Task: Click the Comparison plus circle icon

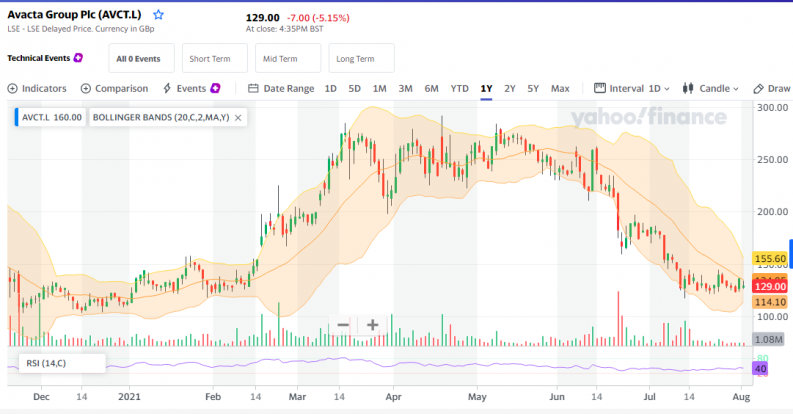Action: point(86,88)
